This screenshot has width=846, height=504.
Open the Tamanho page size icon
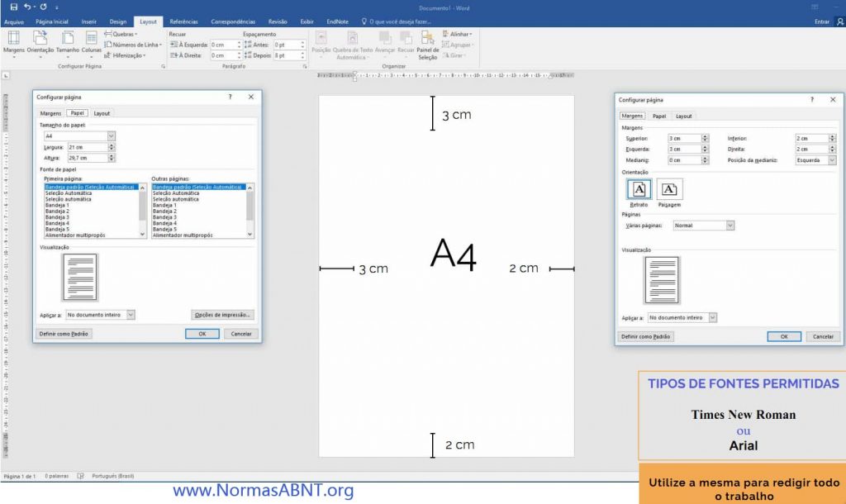click(68, 41)
